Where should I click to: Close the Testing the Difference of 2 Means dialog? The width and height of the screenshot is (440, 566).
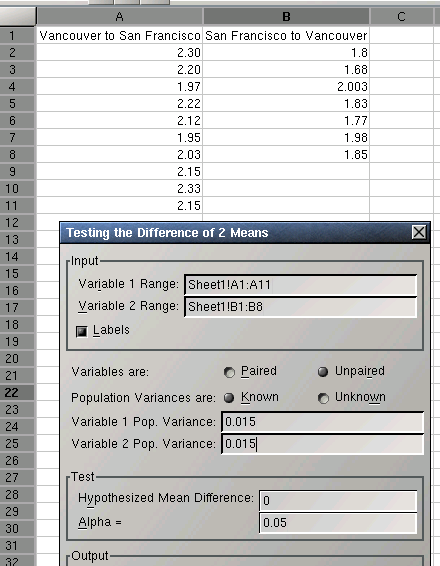(419, 232)
